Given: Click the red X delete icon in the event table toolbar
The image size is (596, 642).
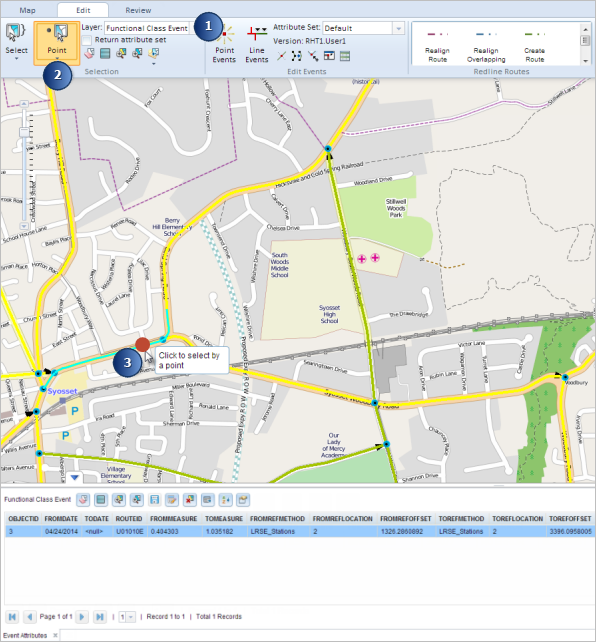Looking at the screenshot, I should tap(190, 500).
